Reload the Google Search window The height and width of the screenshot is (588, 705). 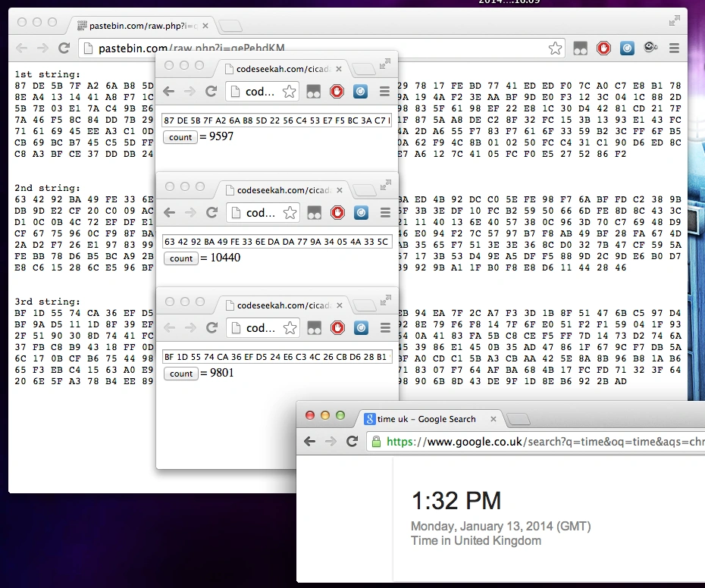(352, 442)
